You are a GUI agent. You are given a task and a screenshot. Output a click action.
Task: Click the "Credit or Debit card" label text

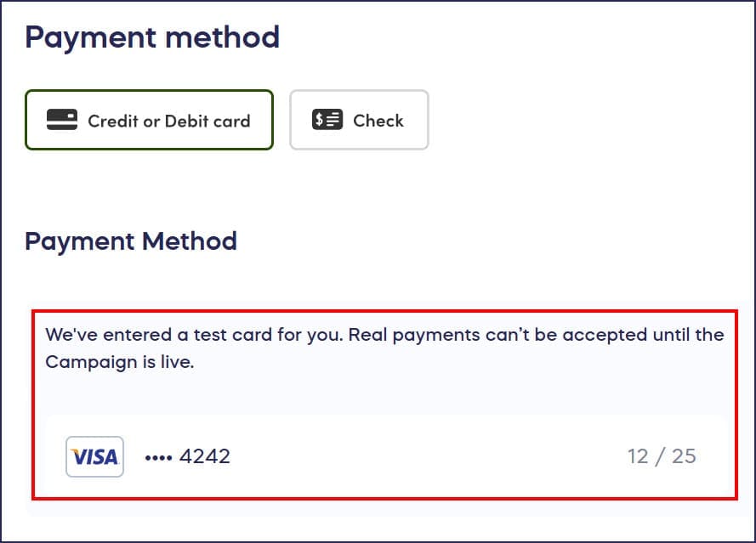168,121
